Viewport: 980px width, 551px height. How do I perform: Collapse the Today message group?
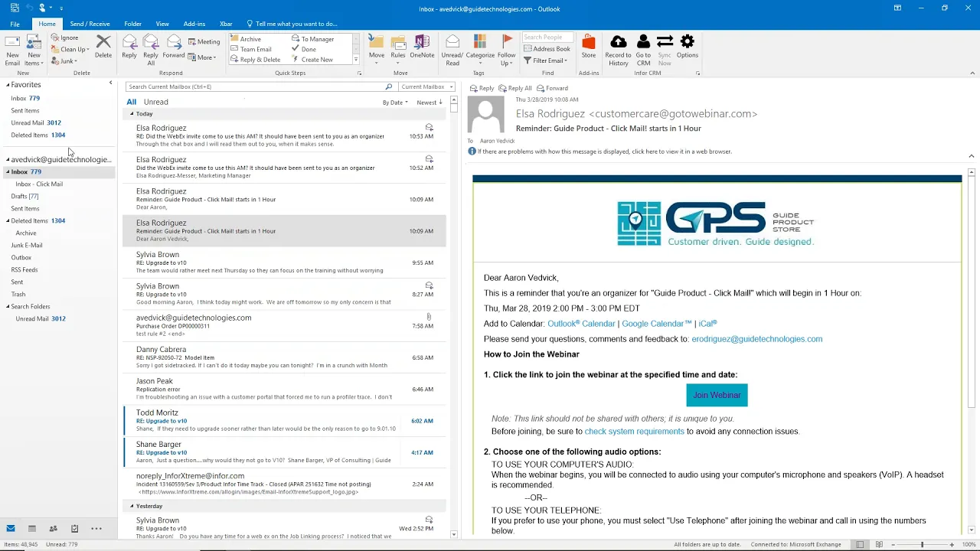point(131,113)
